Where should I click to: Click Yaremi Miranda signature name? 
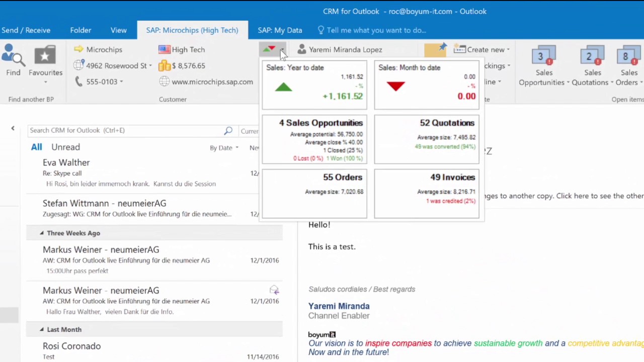coord(339,306)
